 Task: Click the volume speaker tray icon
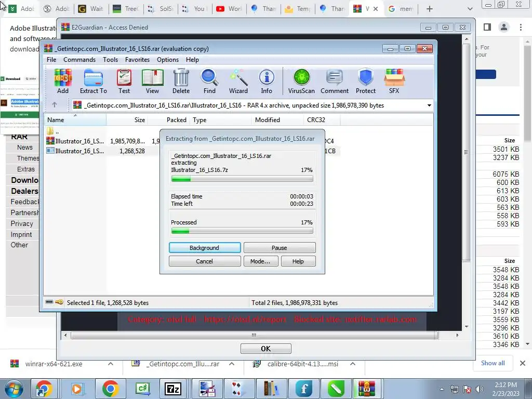pos(480,389)
